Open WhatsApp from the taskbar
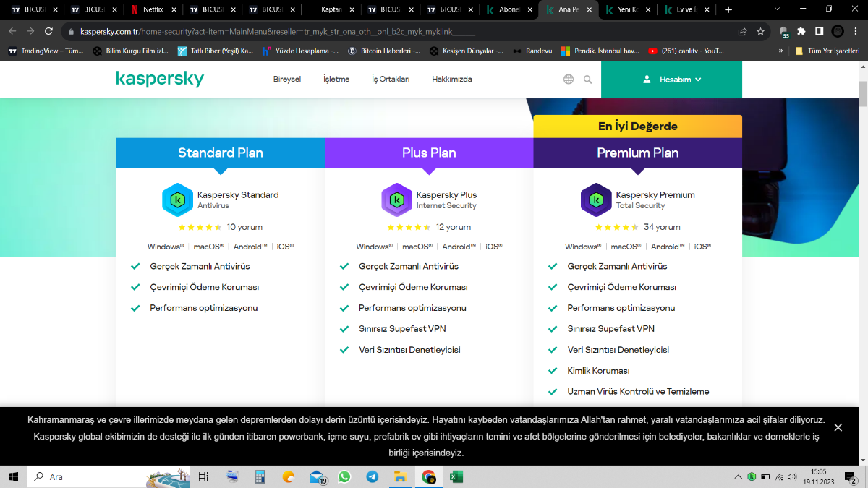 click(x=344, y=477)
